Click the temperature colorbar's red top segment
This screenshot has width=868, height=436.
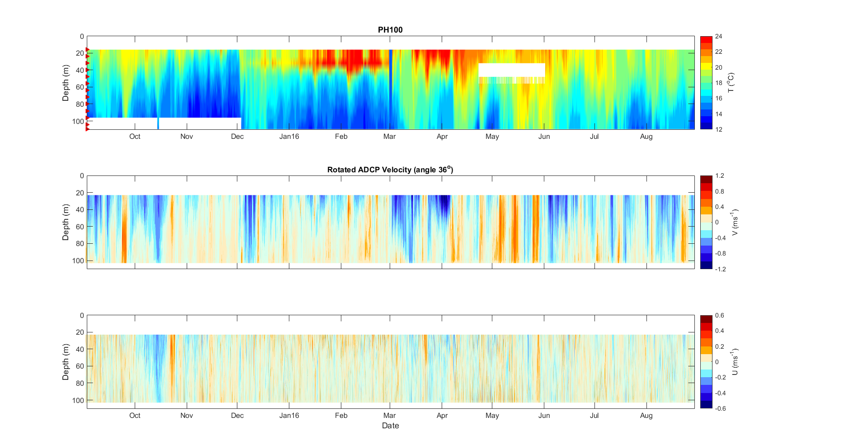(706, 40)
